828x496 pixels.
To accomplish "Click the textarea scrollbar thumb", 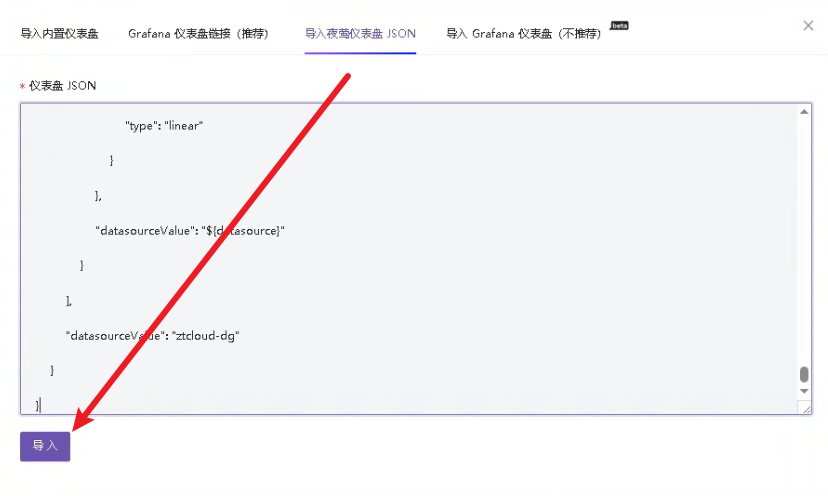I will 804,374.
